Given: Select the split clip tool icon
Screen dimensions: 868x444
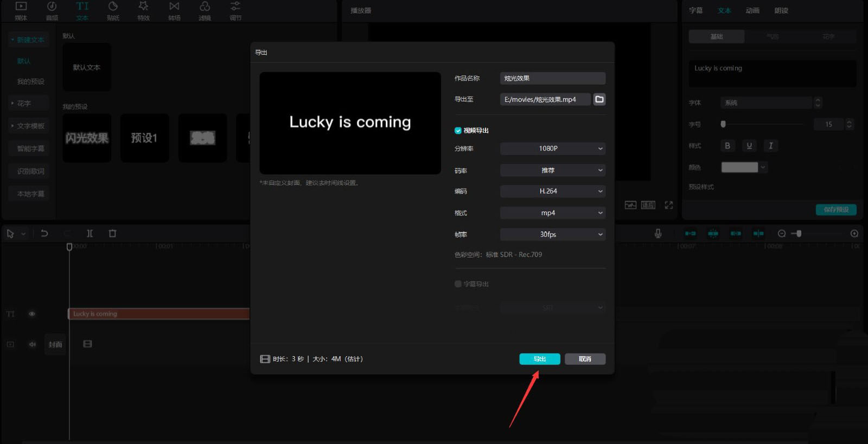Looking at the screenshot, I should click(x=90, y=233).
